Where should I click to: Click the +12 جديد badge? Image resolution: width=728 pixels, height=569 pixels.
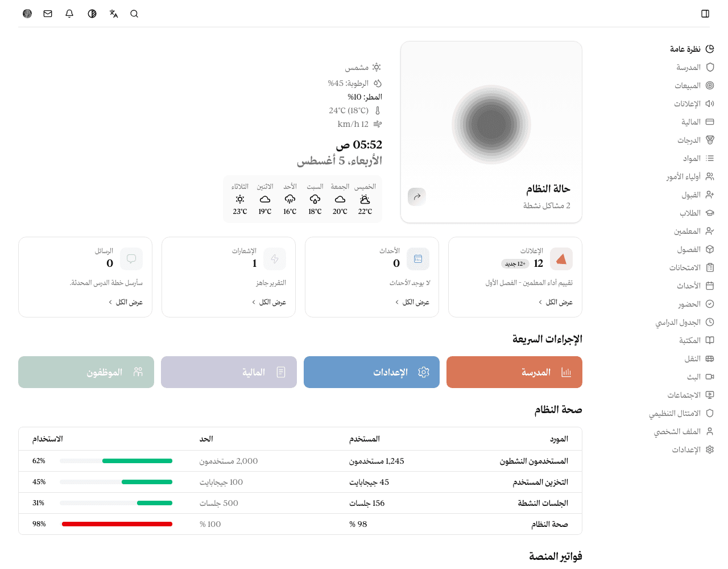515,264
